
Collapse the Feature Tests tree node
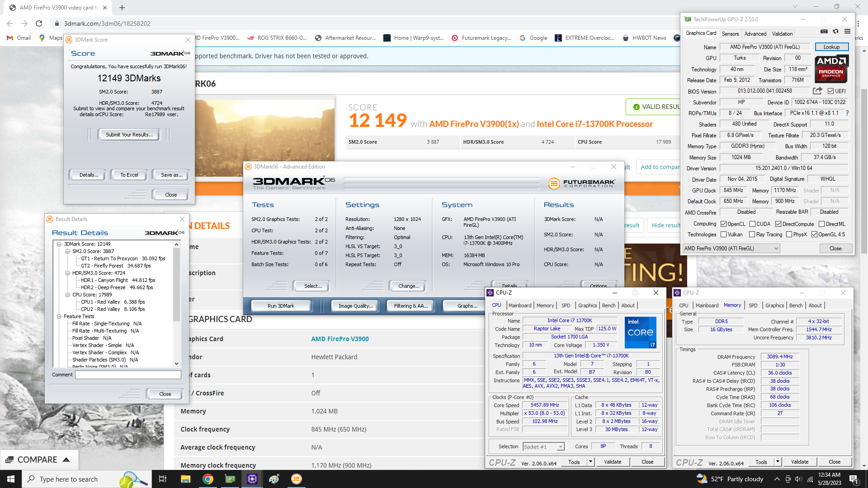click(59, 316)
